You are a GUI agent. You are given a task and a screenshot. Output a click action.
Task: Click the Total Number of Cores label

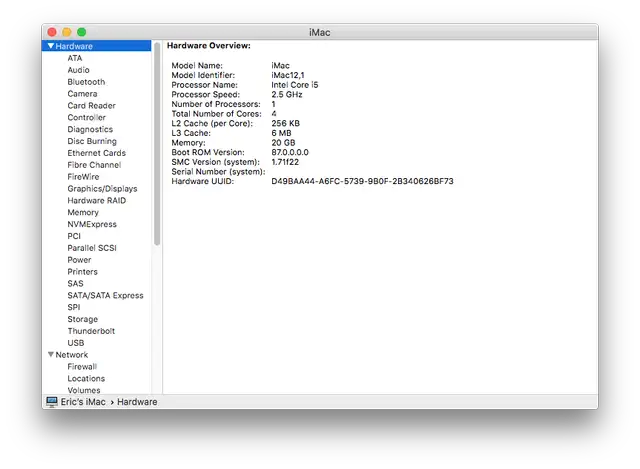coord(216,113)
